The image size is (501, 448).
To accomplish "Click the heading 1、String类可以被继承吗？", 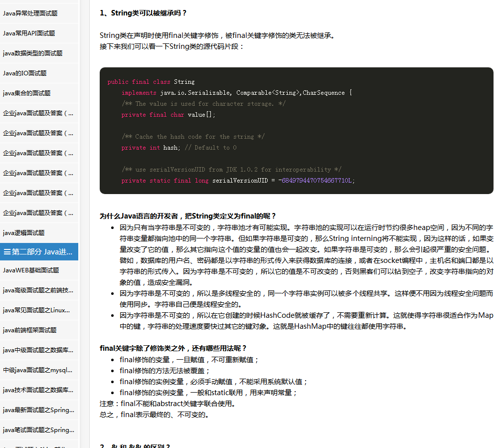I will pos(144,13).
